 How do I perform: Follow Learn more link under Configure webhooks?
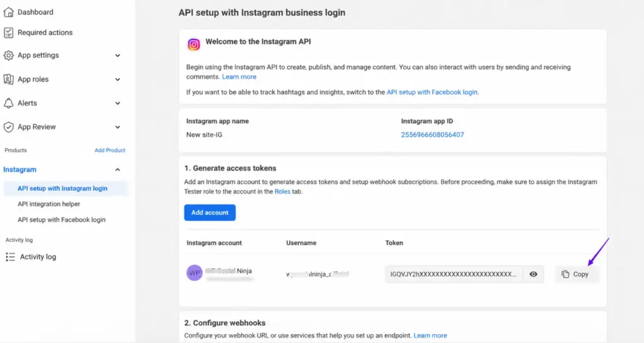(430, 335)
